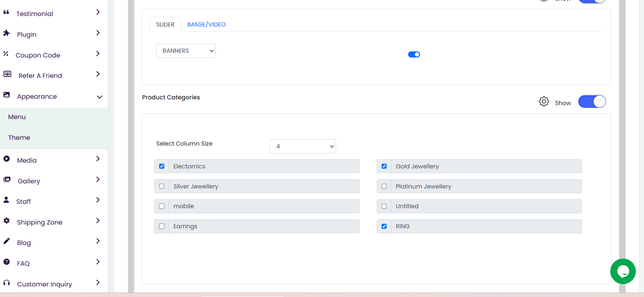Check the Earrings category checkbox
The height and width of the screenshot is (297, 644).
162,226
